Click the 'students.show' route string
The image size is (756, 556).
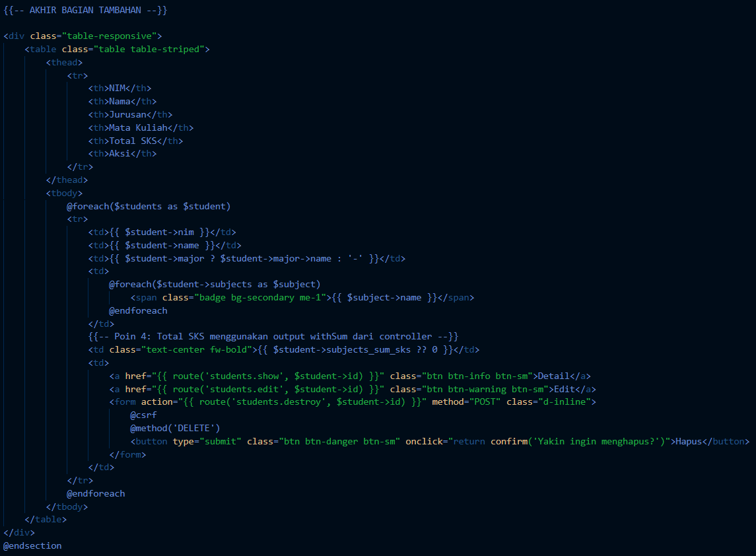[244, 376]
